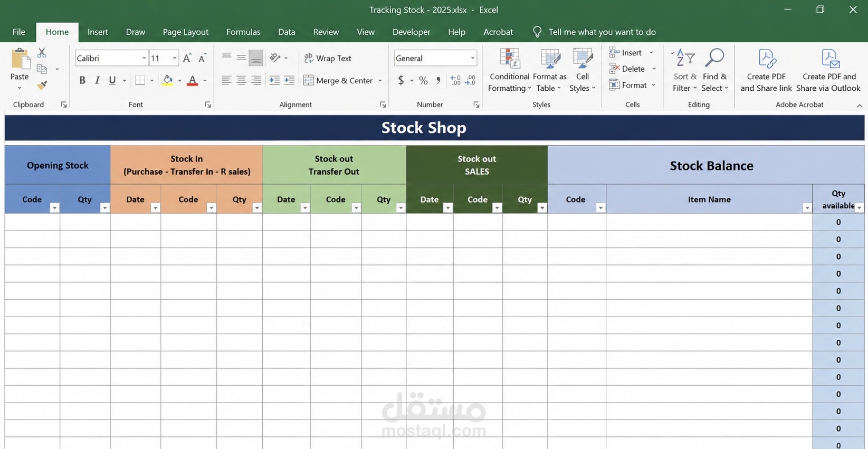The width and height of the screenshot is (868, 449).
Task: Open Conditional Formatting
Action: click(509, 70)
